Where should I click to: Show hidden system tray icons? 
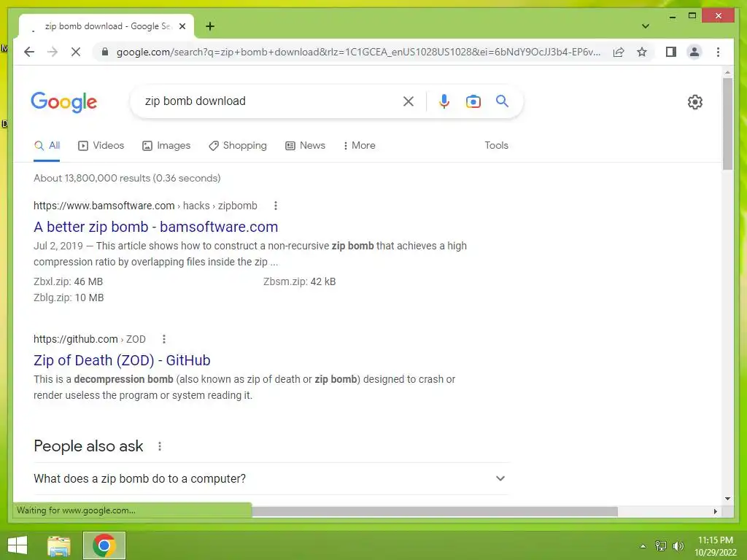coord(643,546)
